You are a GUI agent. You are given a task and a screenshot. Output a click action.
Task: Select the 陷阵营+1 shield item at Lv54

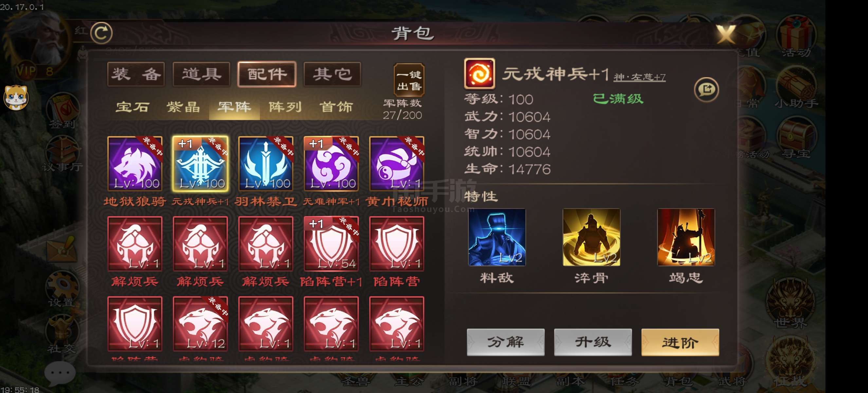(x=331, y=244)
